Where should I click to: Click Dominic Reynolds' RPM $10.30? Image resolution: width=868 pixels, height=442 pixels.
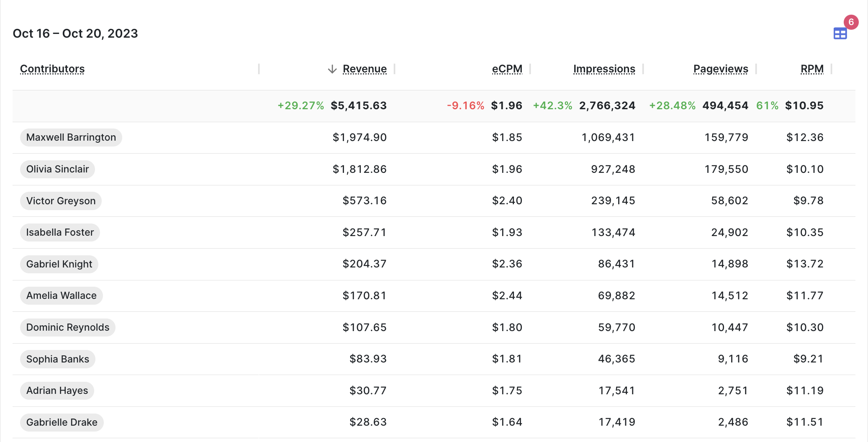(x=805, y=327)
